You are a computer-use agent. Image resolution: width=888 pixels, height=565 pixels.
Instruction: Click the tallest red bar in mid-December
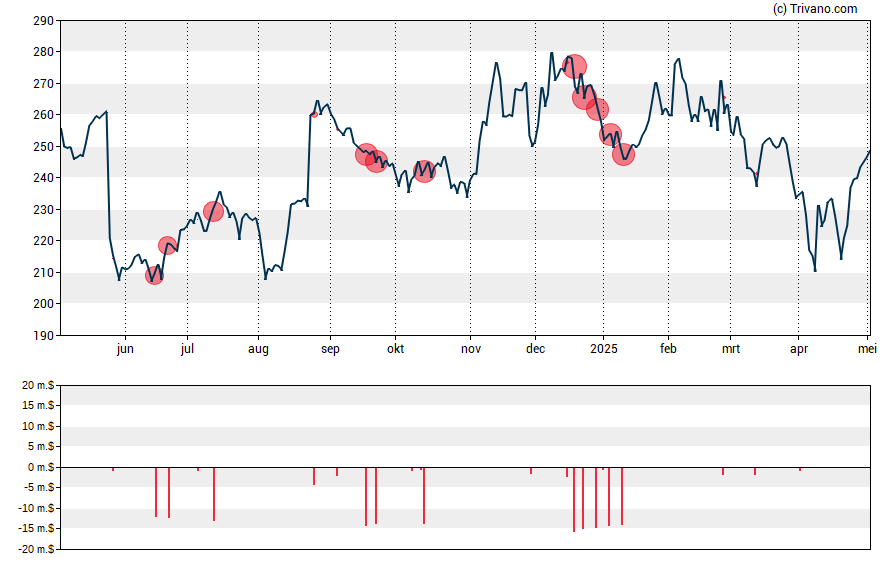pos(574,499)
